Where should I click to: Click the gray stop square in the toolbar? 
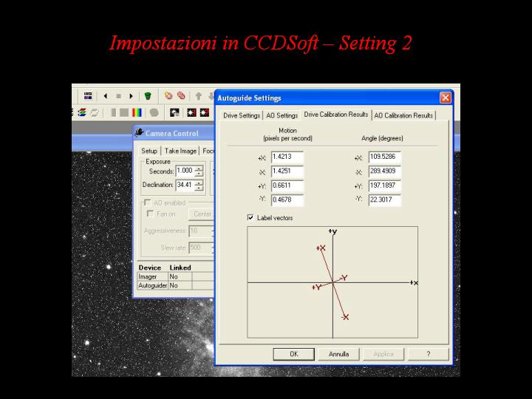[x=118, y=96]
